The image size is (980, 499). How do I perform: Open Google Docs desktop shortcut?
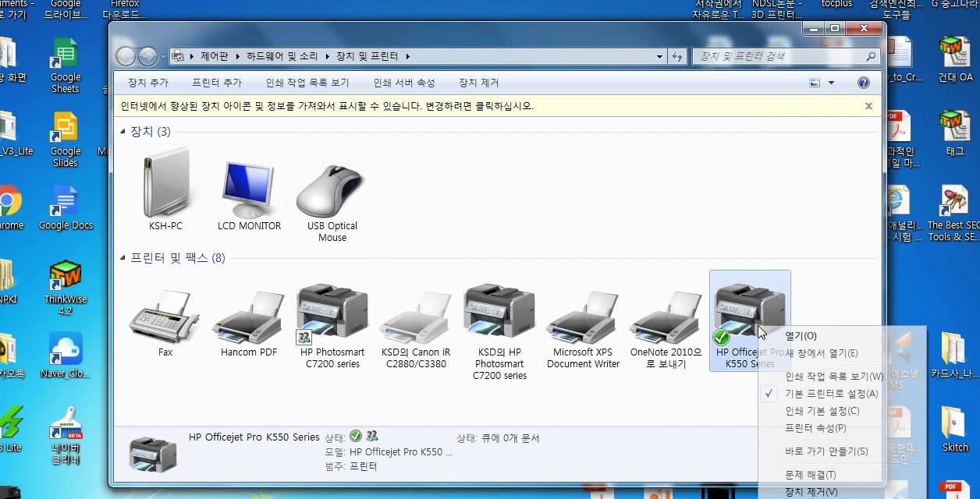[66, 207]
